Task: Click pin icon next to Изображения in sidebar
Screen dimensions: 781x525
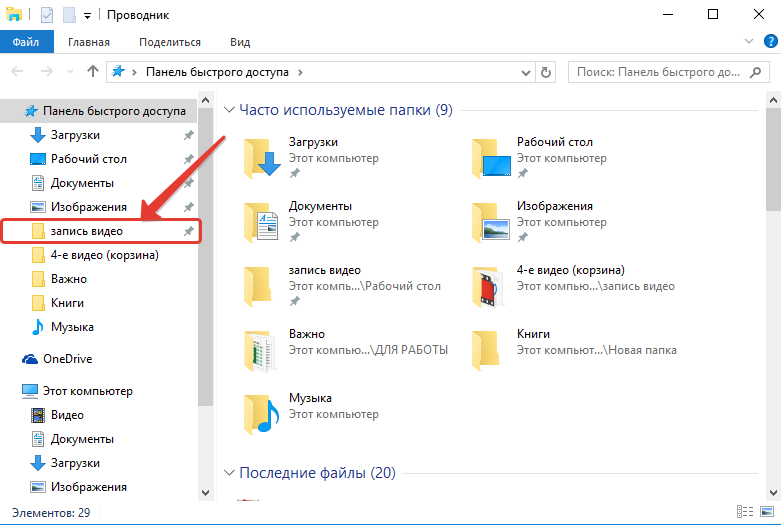Action: [188, 207]
